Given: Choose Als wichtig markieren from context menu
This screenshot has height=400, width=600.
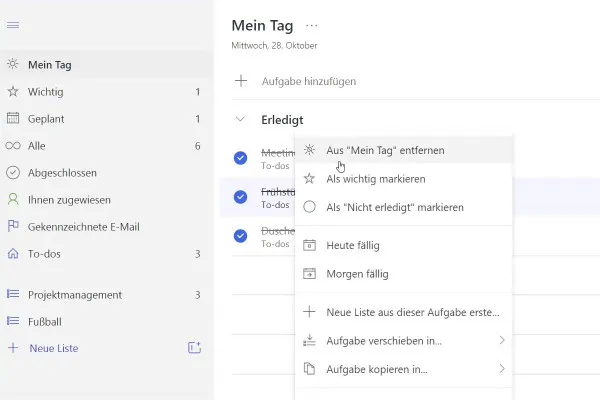Looking at the screenshot, I should tap(404, 179).
